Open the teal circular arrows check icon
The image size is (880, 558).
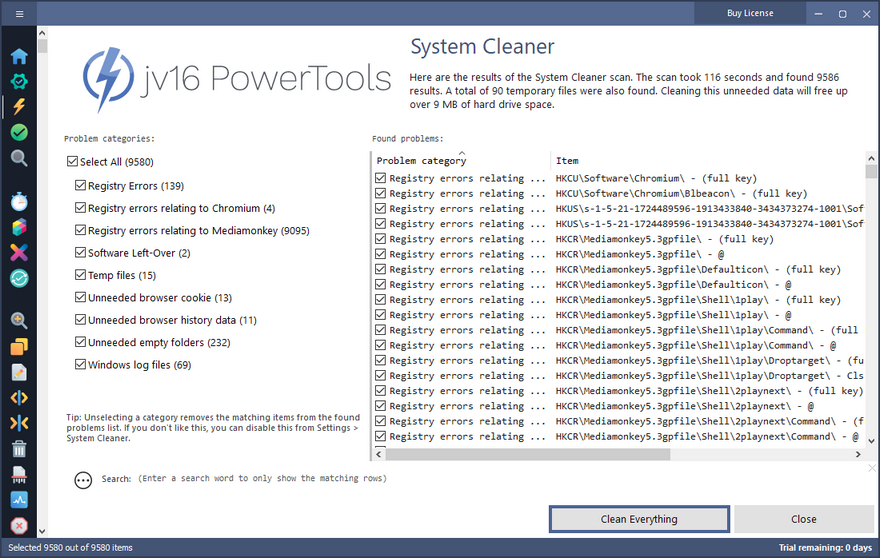coord(19,278)
